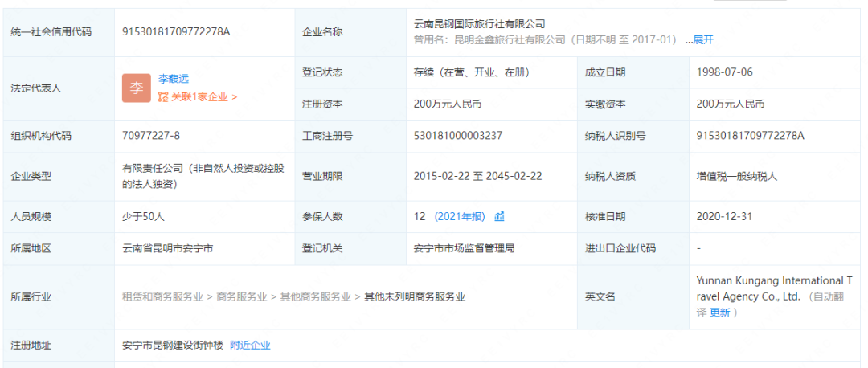View 附近企业 near the registered address

(250, 345)
